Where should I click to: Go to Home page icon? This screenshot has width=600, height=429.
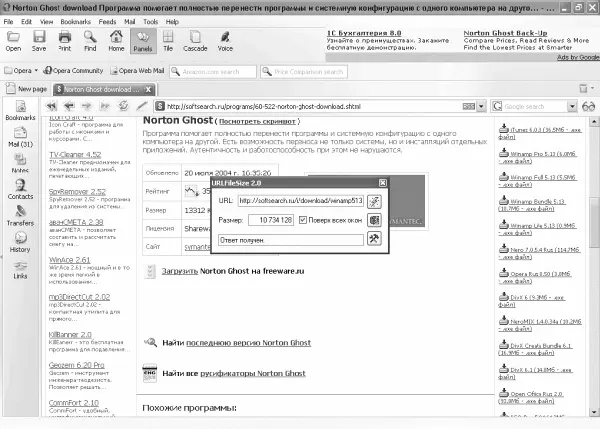(x=116, y=41)
